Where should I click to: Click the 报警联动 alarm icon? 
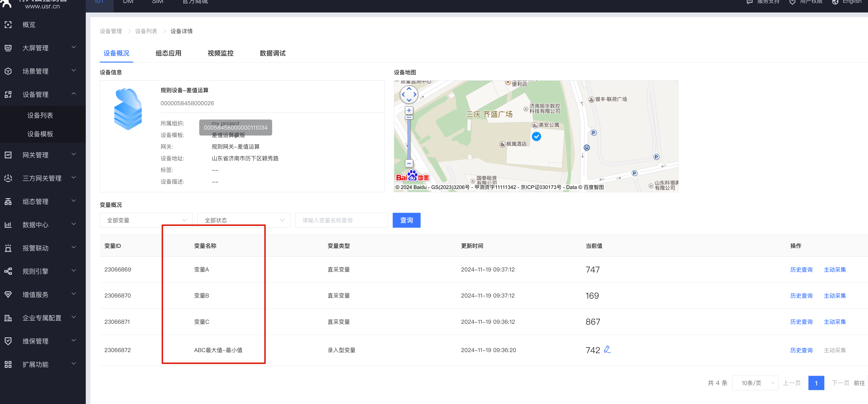[x=8, y=248]
